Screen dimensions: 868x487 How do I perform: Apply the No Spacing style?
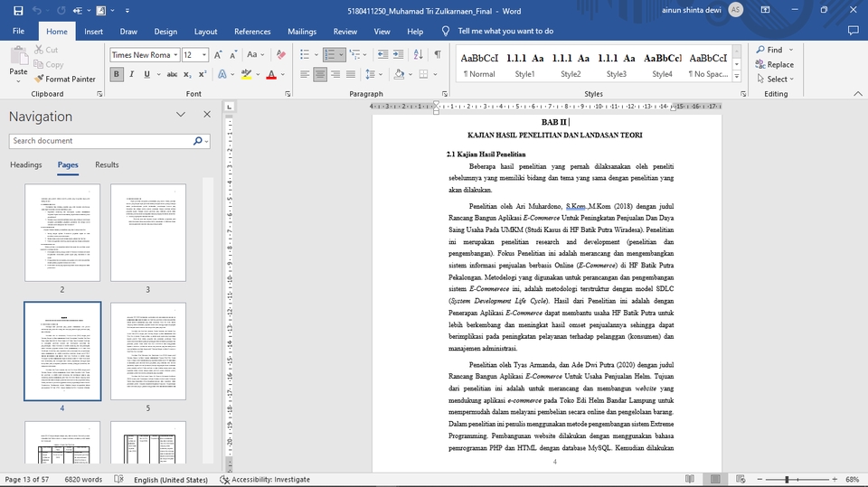pos(708,64)
